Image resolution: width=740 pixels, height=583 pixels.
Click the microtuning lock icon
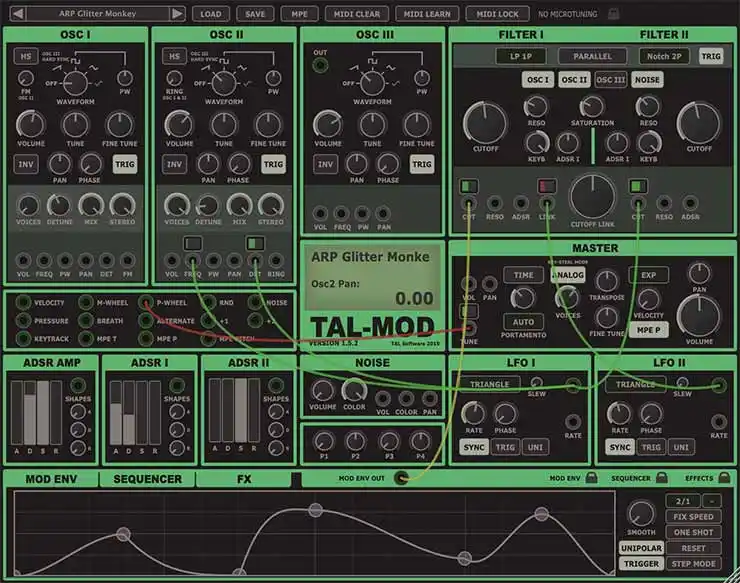coord(613,14)
